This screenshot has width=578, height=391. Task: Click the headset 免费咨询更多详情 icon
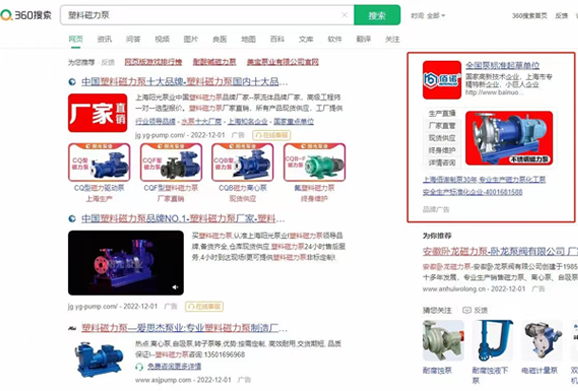[139, 367]
